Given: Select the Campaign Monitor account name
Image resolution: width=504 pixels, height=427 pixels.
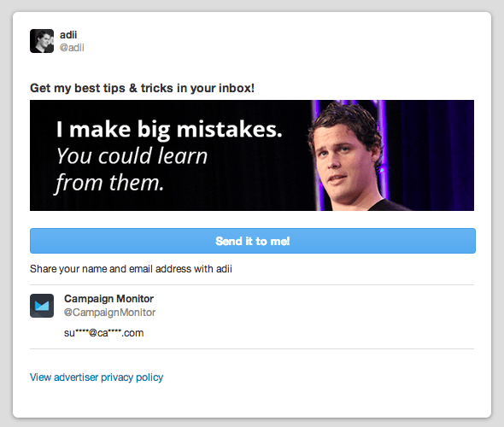Looking at the screenshot, I should (x=109, y=299).
